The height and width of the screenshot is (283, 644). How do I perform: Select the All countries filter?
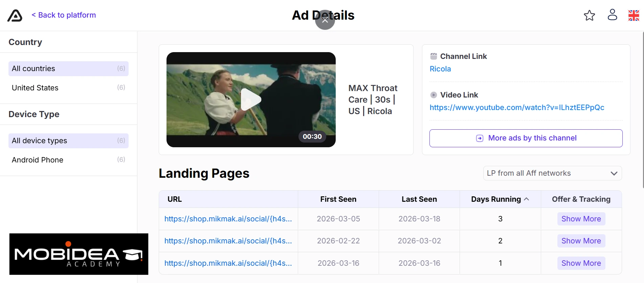click(x=68, y=68)
